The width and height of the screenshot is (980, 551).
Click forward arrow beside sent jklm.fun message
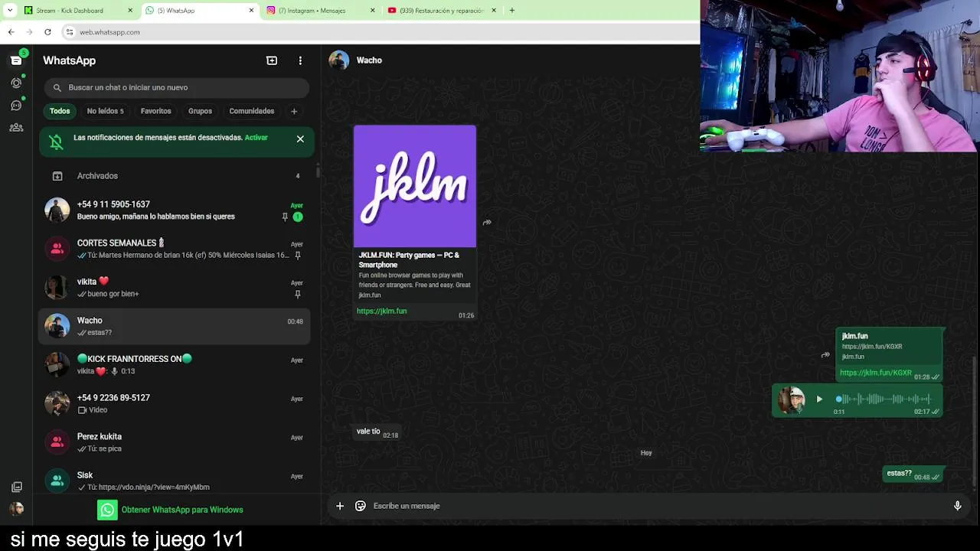825,355
